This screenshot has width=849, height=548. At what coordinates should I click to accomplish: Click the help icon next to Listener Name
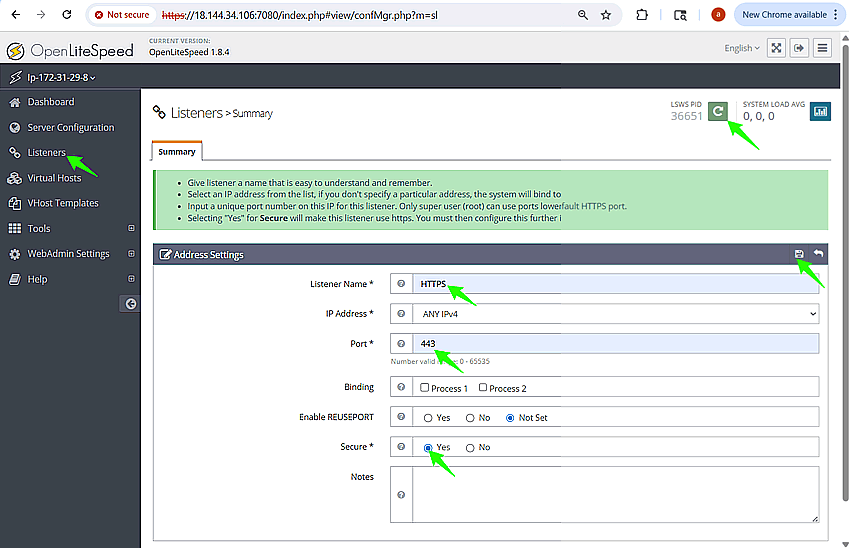401,284
